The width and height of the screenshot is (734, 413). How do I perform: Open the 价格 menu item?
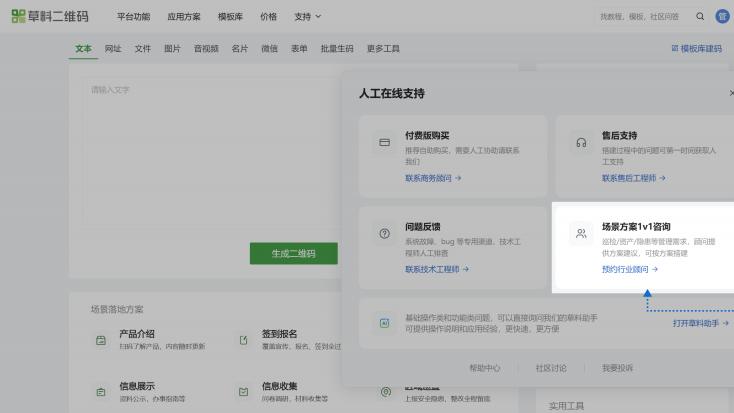[x=268, y=16]
